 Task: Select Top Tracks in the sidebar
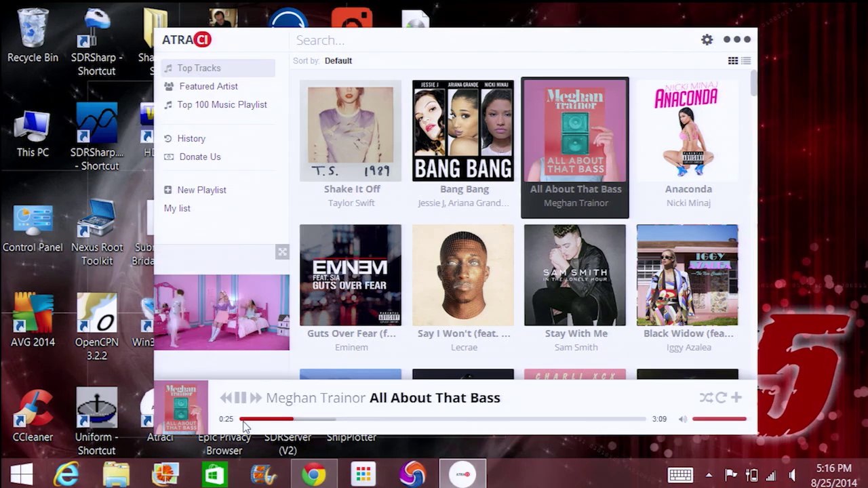pyautogui.click(x=218, y=68)
